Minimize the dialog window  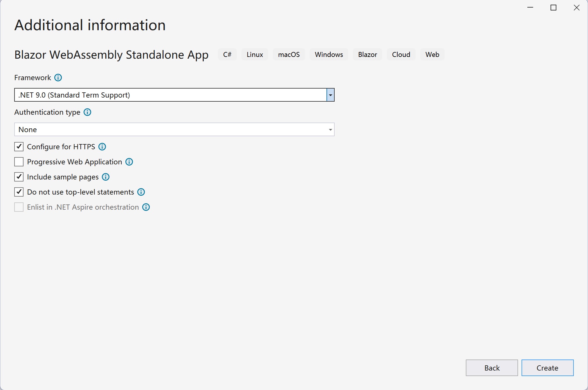tap(530, 8)
